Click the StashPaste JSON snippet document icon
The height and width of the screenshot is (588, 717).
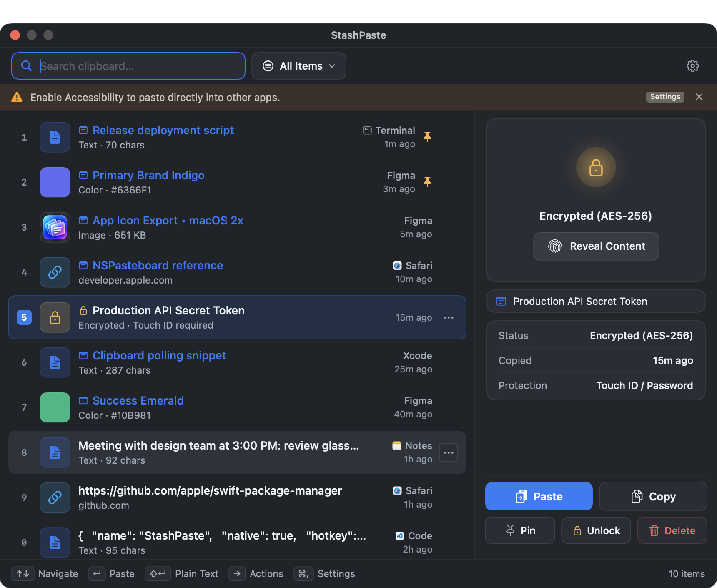click(x=55, y=543)
